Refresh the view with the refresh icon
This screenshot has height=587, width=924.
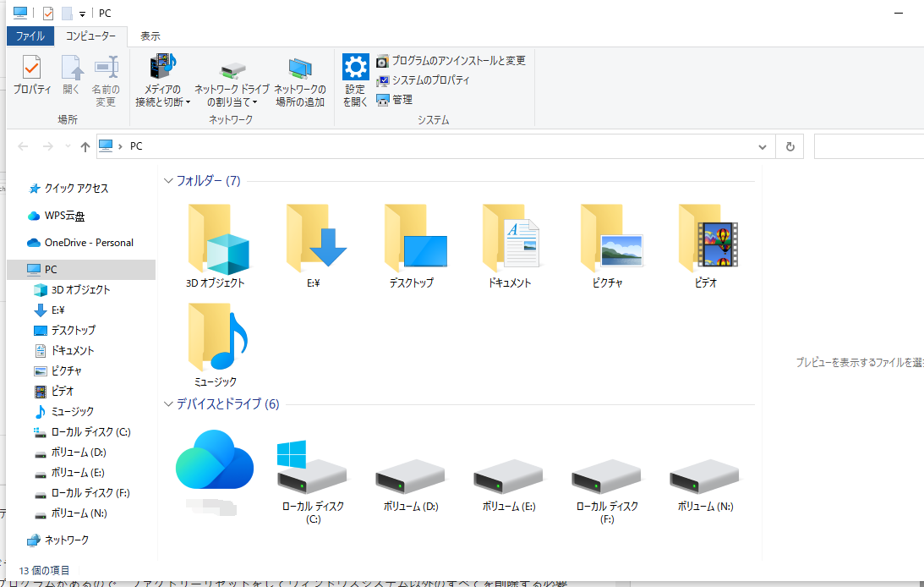[790, 145]
